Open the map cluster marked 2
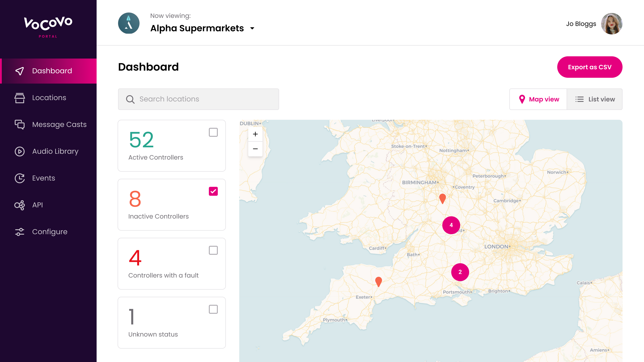644x362 pixels. (x=460, y=272)
